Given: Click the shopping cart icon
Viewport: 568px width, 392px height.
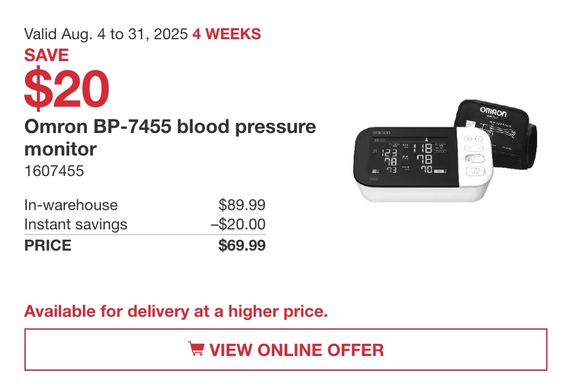Looking at the screenshot, I should [196, 348].
